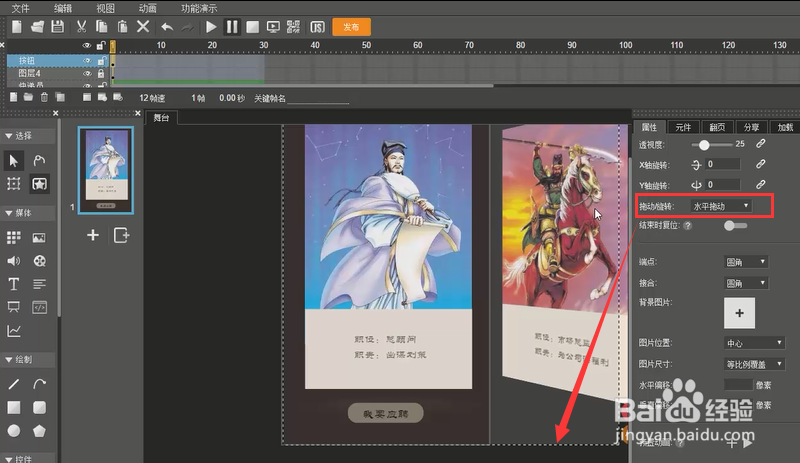Open a file with the folder icon

tap(37, 27)
